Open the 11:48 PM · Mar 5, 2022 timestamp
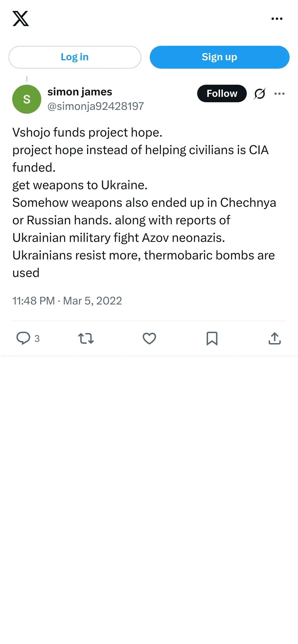Viewport: 298px width, 644px height. 67,301
